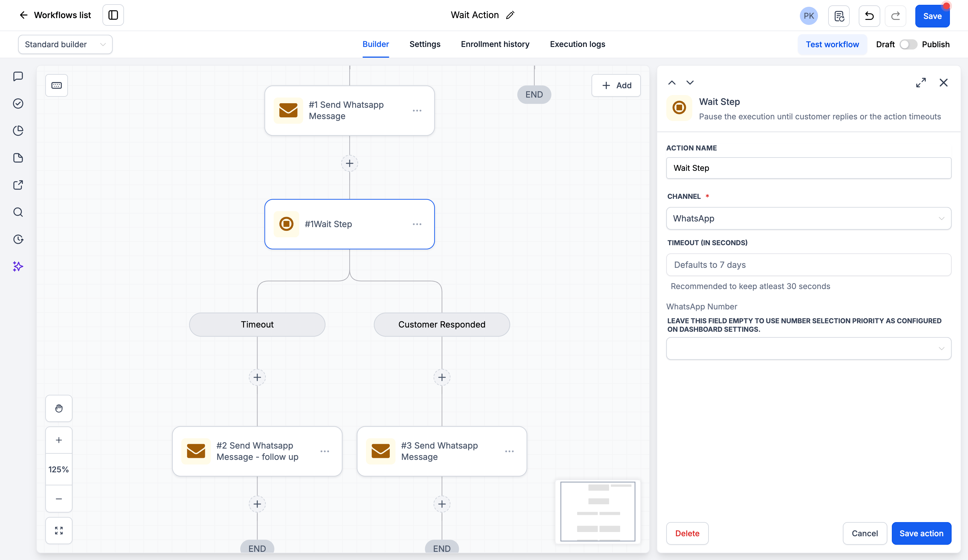Open the Standard builder dropdown
This screenshot has width=968, height=560.
pyautogui.click(x=65, y=44)
